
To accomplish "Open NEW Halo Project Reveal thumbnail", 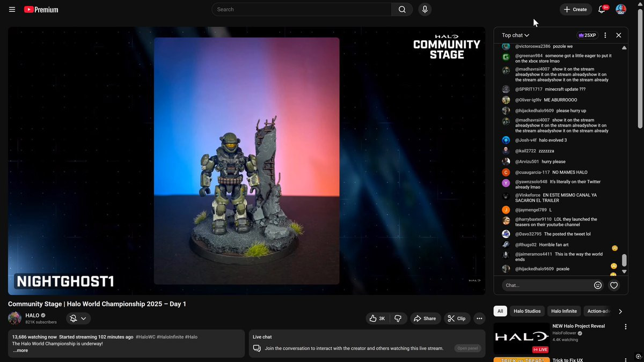I will click(x=522, y=338).
